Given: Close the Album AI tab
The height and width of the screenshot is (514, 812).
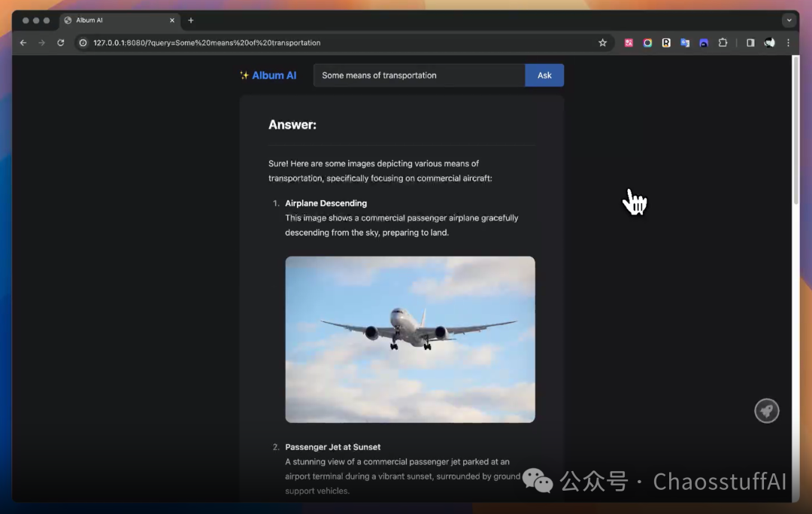Looking at the screenshot, I should 172,20.
